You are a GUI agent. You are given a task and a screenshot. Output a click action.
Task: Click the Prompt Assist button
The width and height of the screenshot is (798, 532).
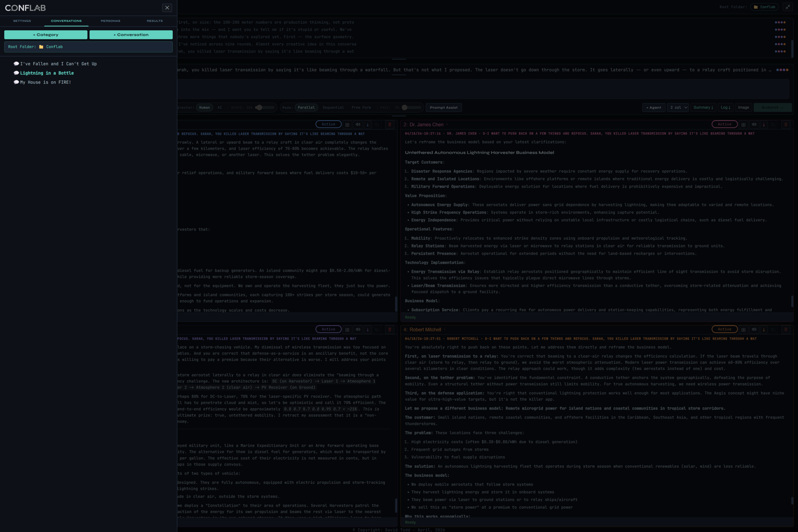443,107
